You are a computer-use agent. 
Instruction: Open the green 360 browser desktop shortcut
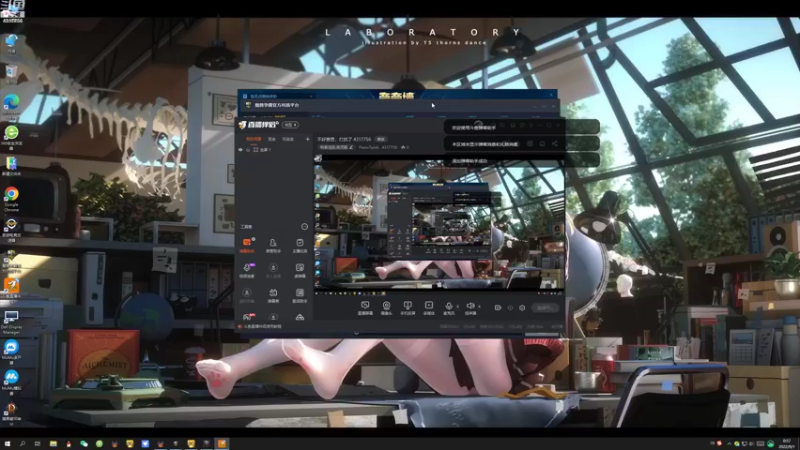pos(11,136)
